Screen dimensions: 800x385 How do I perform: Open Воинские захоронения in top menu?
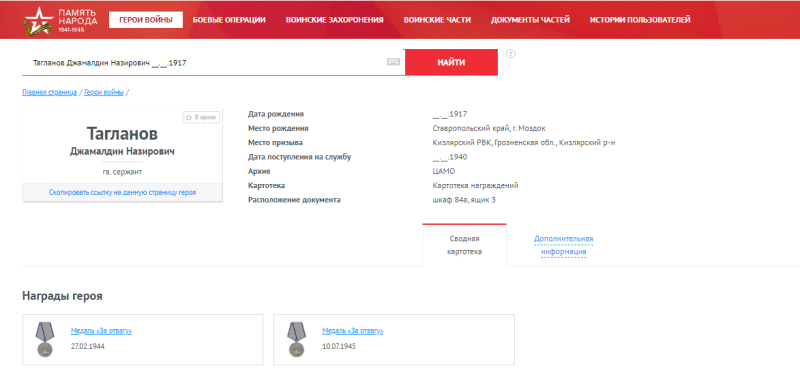335,20
